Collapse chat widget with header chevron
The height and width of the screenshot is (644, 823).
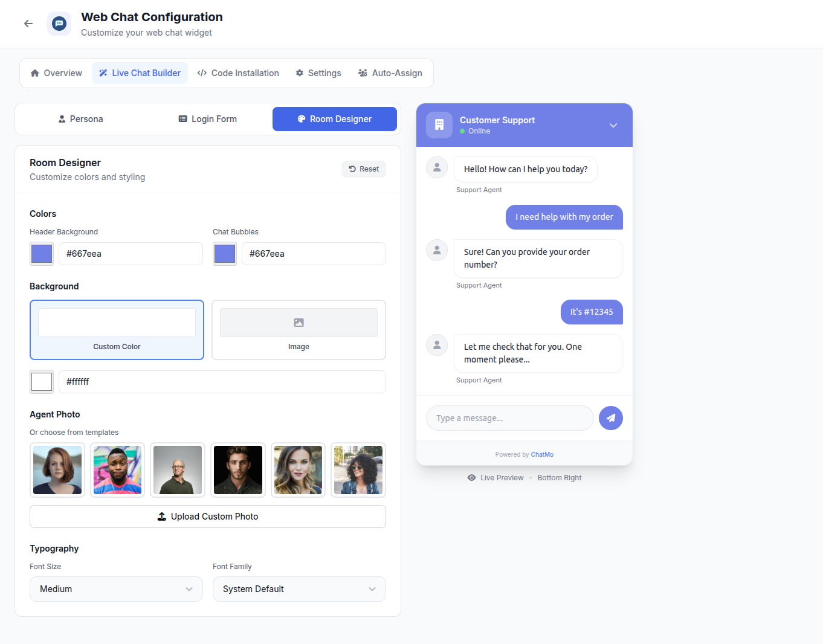pos(613,126)
